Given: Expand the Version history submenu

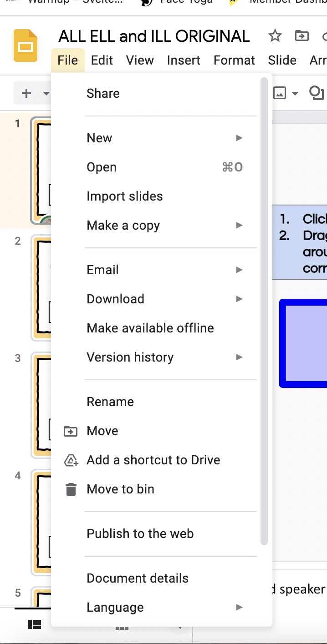Looking at the screenshot, I should pos(156,357).
